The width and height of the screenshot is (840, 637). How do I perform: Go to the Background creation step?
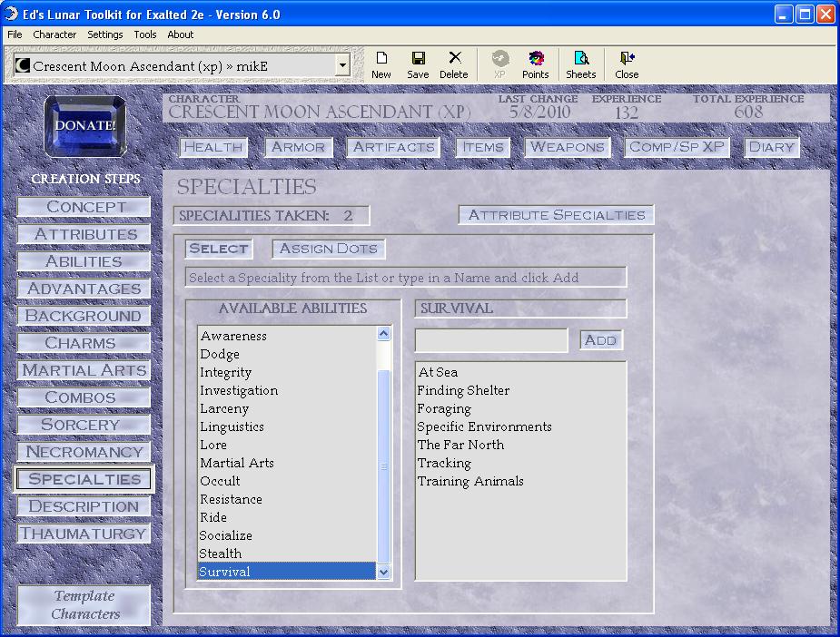tap(84, 316)
